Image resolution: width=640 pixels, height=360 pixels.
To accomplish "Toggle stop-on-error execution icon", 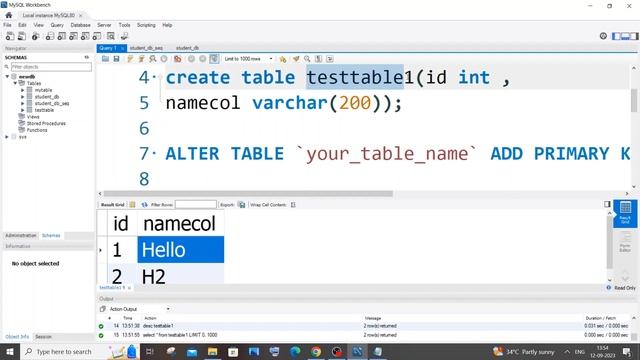I will (x=178, y=59).
